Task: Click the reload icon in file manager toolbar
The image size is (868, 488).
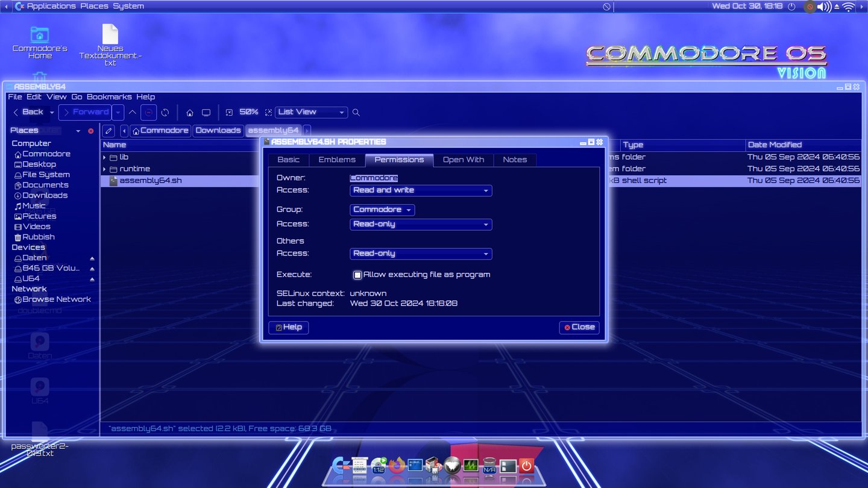Action: [x=165, y=112]
